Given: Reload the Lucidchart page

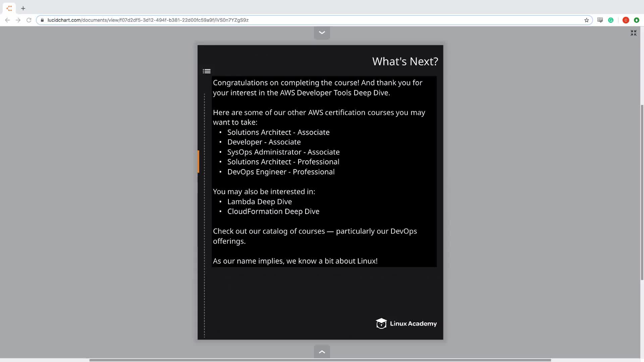Looking at the screenshot, I should [29, 20].
